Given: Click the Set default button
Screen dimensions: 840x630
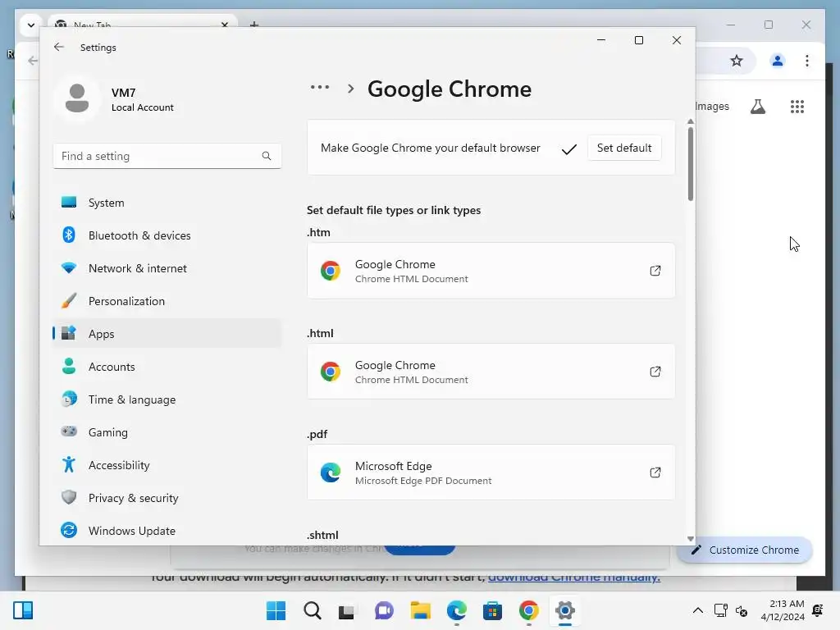Looking at the screenshot, I should 624,148.
